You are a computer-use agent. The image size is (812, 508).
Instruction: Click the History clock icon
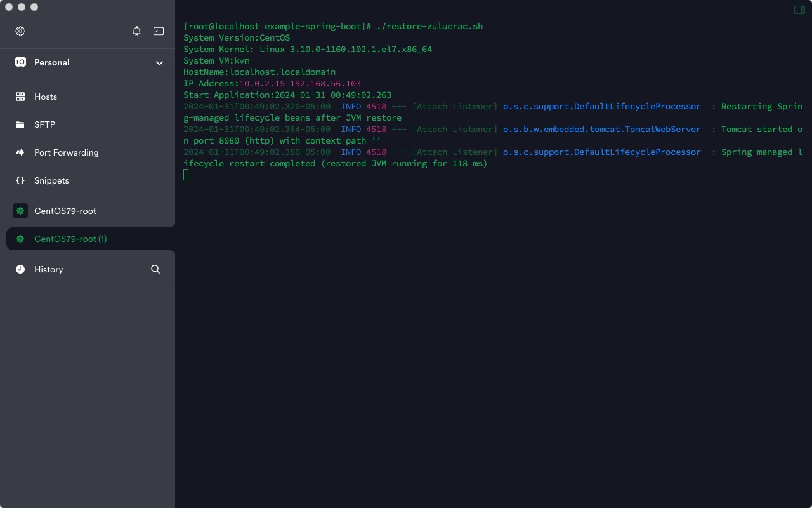pyautogui.click(x=20, y=269)
